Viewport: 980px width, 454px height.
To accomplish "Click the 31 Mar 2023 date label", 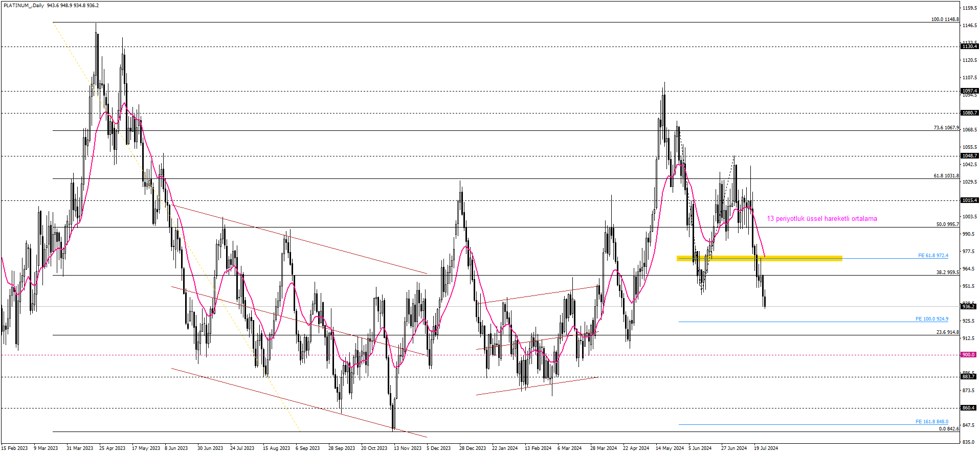I will pos(80,448).
